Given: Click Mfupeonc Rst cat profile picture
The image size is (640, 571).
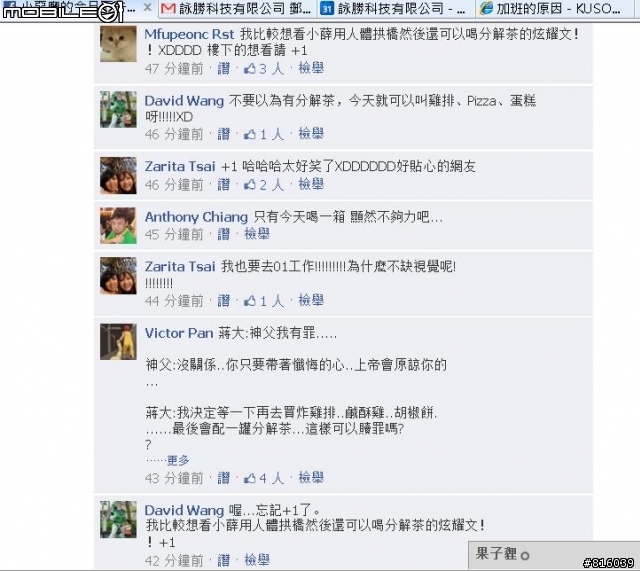Looking at the screenshot, I should (118, 44).
